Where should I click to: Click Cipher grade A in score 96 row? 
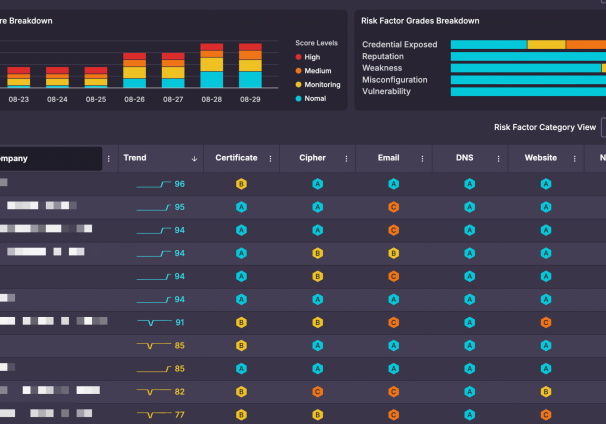coord(318,184)
